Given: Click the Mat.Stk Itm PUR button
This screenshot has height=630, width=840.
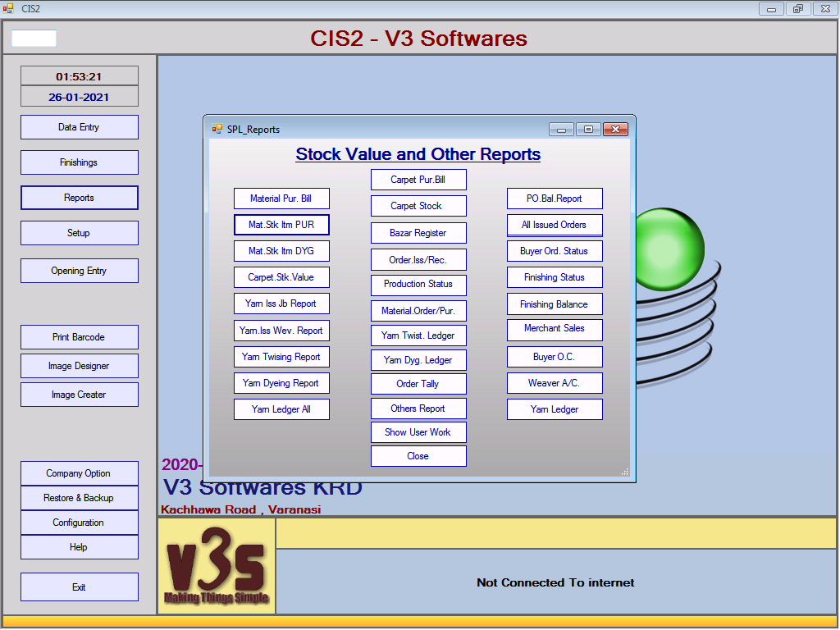Looking at the screenshot, I should (281, 225).
